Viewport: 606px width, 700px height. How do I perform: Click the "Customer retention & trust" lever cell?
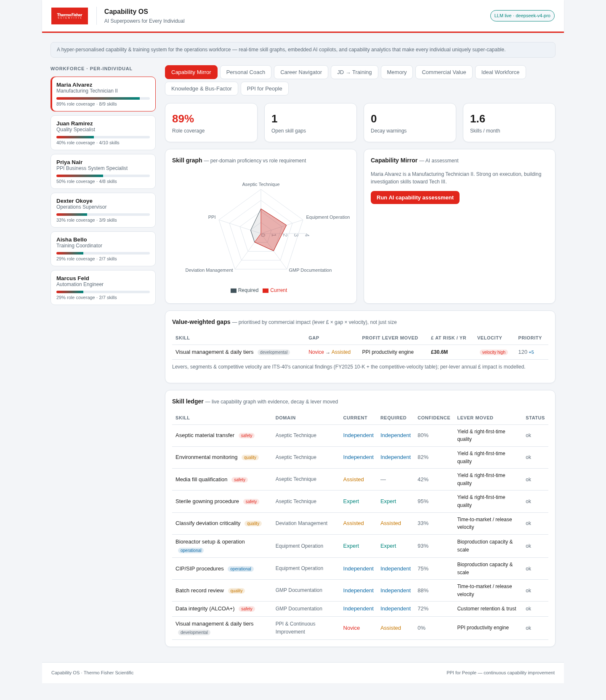click(486, 609)
